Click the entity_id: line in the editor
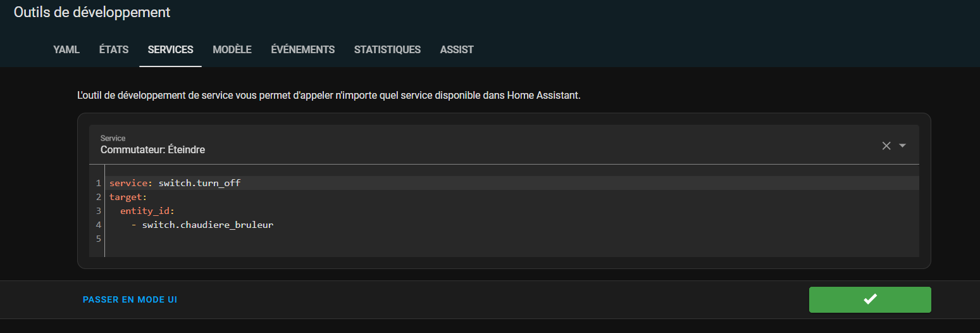 pyautogui.click(x=147, y=211)
